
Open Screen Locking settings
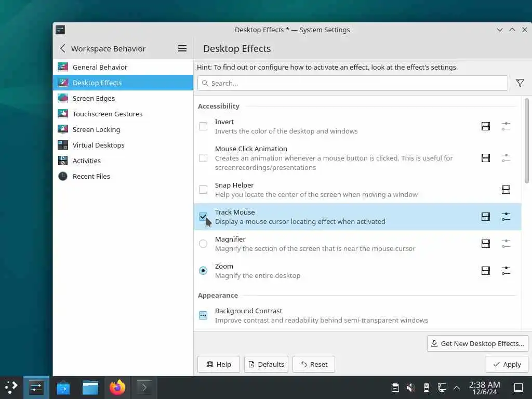(123, 129)
